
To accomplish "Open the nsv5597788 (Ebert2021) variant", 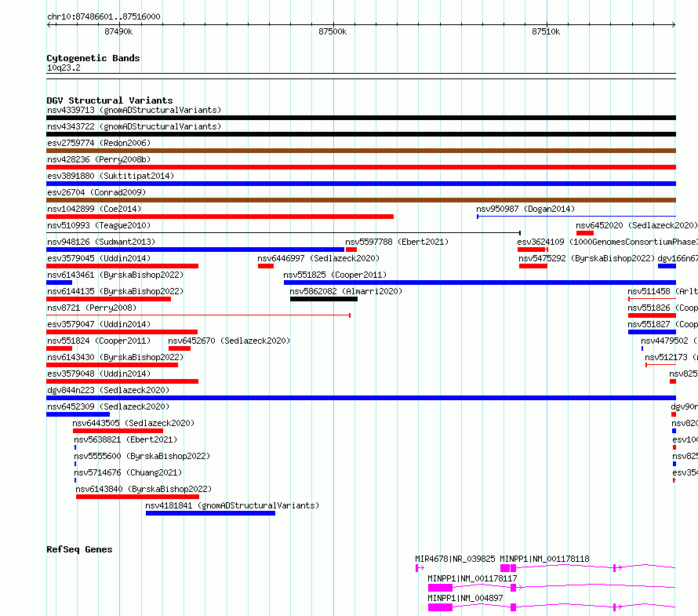I will click(x=397, y=242).
